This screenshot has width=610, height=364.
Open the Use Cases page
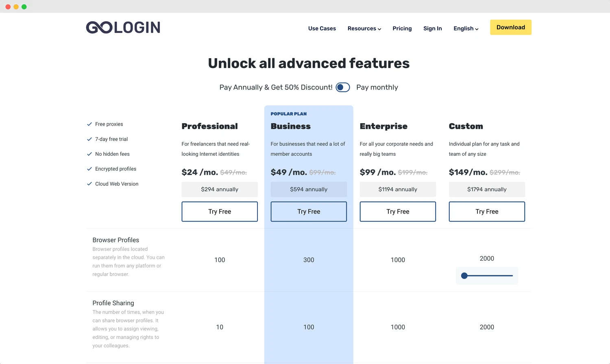322,28
